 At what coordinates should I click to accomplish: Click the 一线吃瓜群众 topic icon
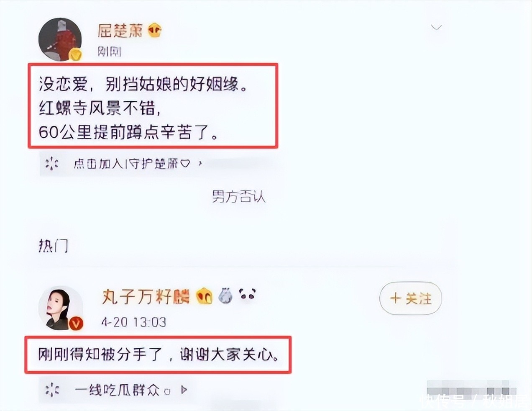pos(52,390)
